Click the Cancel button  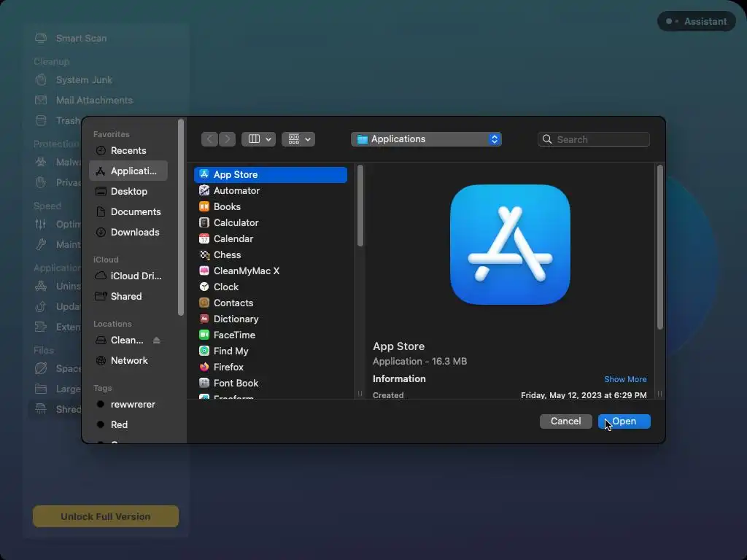[x=565, y=421]
